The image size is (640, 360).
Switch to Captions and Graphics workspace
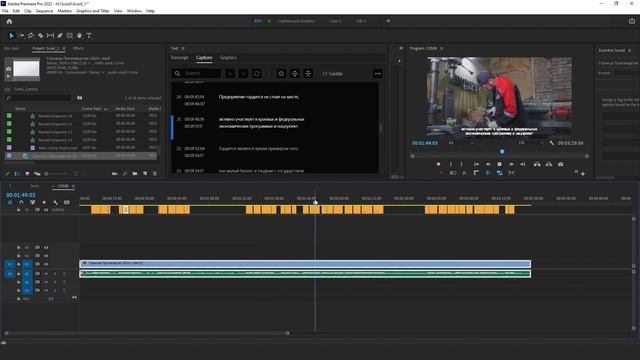[x=296, y=21]
